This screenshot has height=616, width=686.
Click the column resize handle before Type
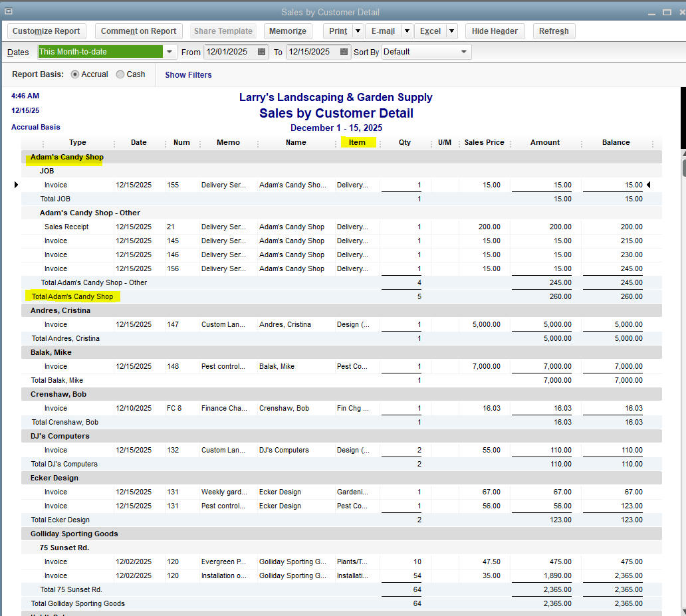point(43,143)
